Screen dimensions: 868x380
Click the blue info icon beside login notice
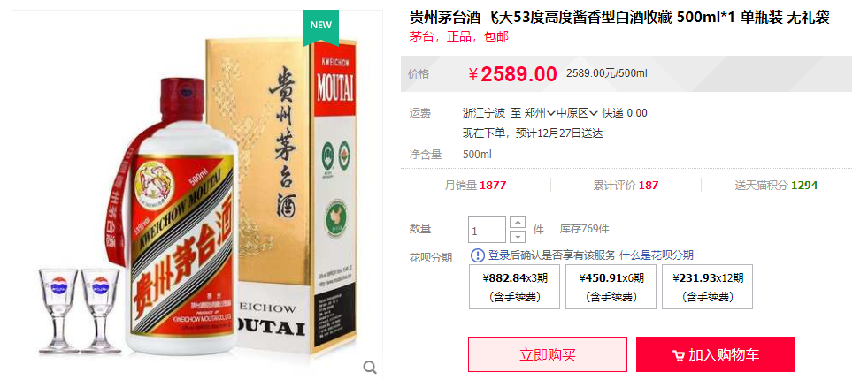point(477,255)
